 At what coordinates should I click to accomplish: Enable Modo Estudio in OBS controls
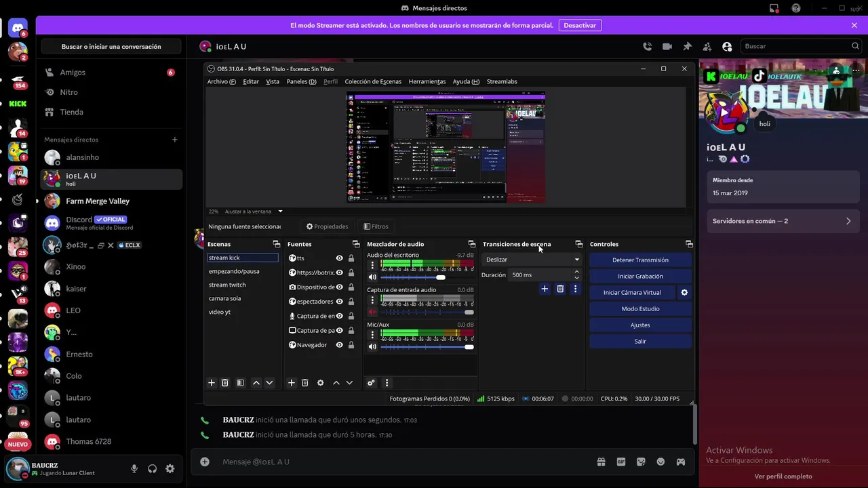640,308
